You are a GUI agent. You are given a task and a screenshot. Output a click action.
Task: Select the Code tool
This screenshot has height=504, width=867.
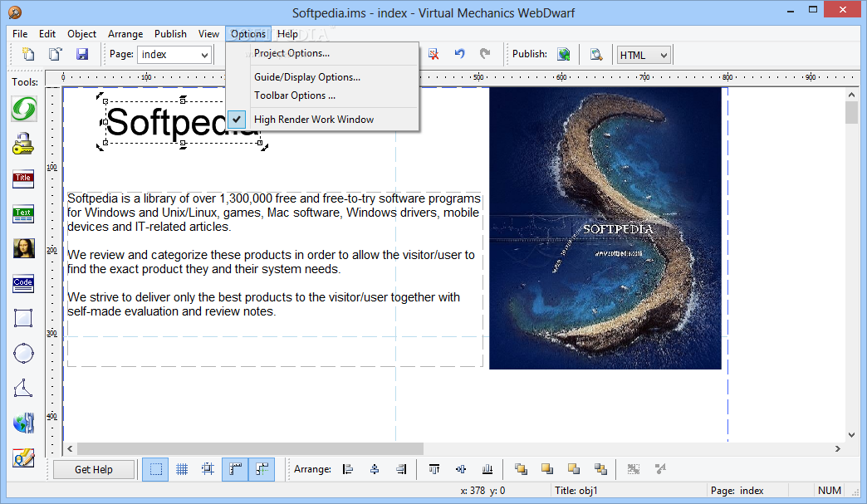click(x=23, y=284)
